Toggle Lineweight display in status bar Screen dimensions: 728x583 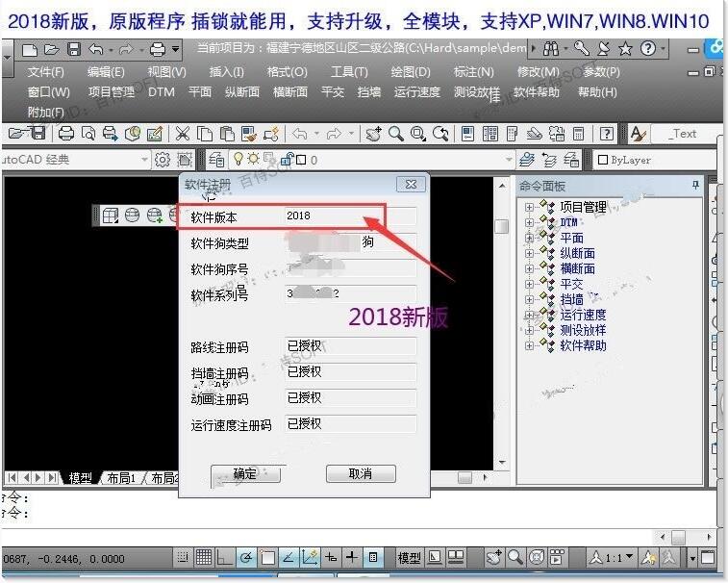[352, 556]
